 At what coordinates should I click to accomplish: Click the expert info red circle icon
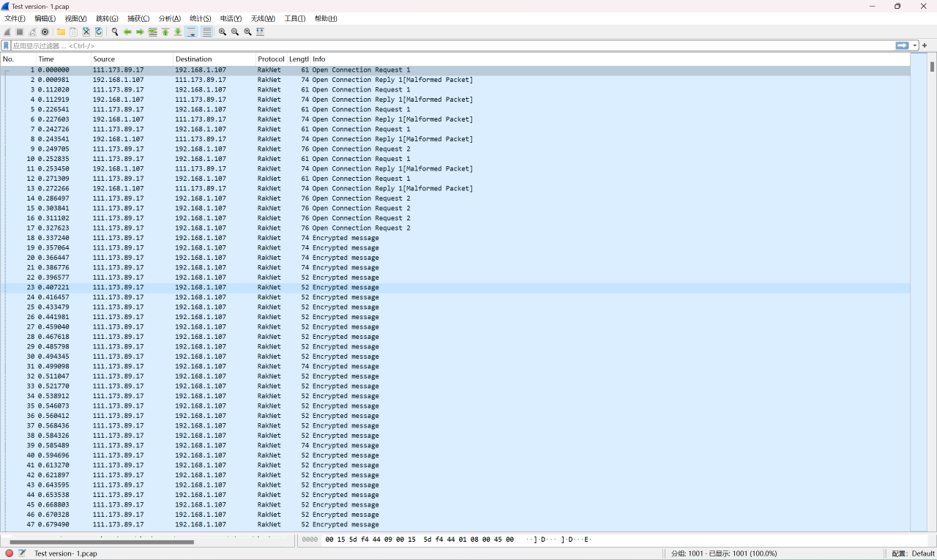(x=10, y=553)
